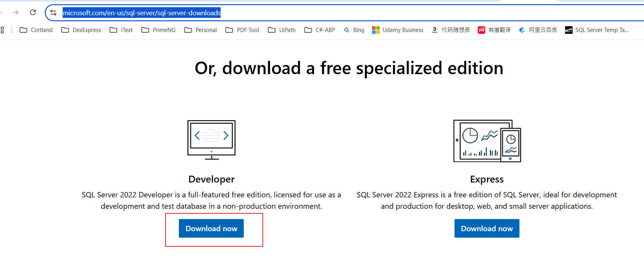Screen dimensions: 644x273
Task: Open the IText bookmarks folder
Action: click(121, 30)
